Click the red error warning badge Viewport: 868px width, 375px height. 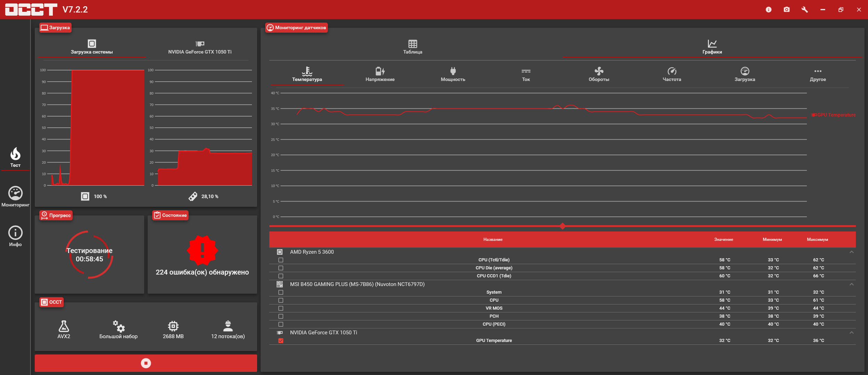[x=202, y=250]
